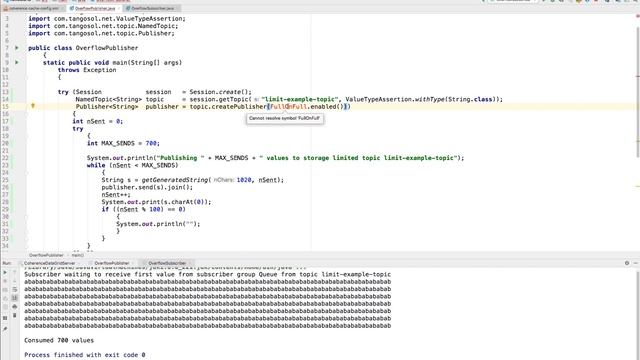Screen dimensions: 640x360
Task: Open the OverflowSubscriber run tab
Action: 167,263
